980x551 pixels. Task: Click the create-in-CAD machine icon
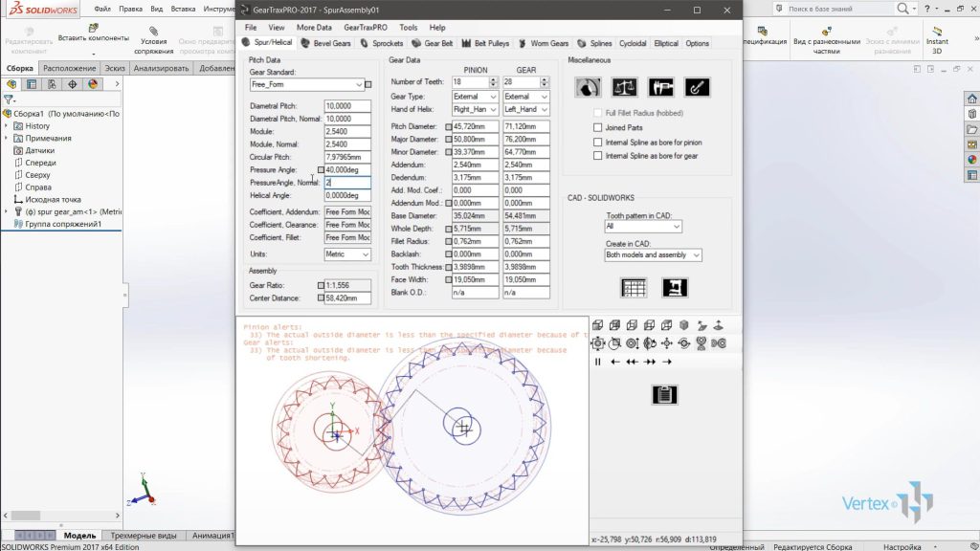(x=675, y=288)
